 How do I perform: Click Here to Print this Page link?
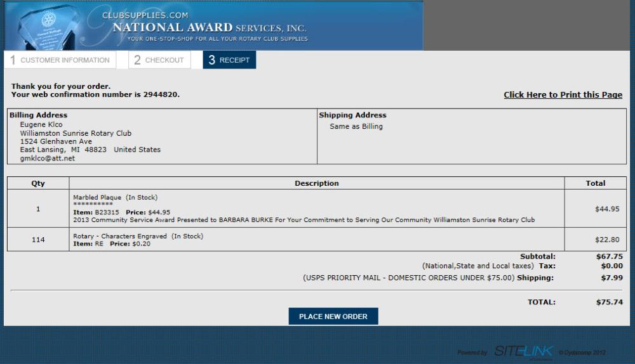pos(563,94)
